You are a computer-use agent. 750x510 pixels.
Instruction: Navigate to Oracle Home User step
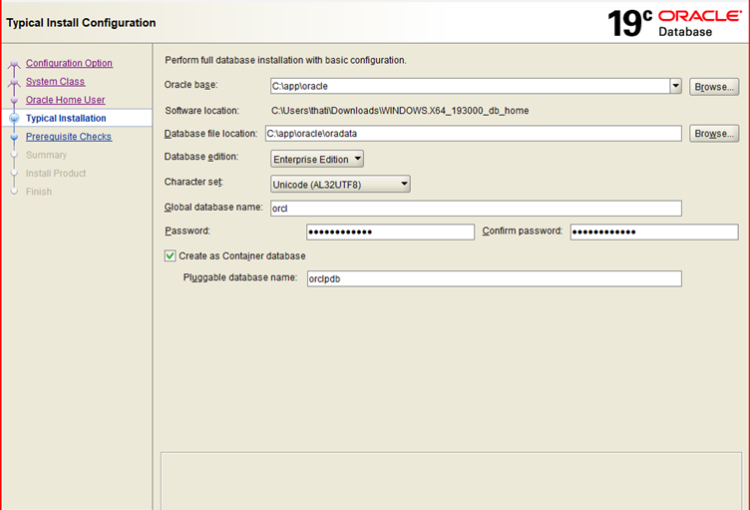click(x=65, y=100)
